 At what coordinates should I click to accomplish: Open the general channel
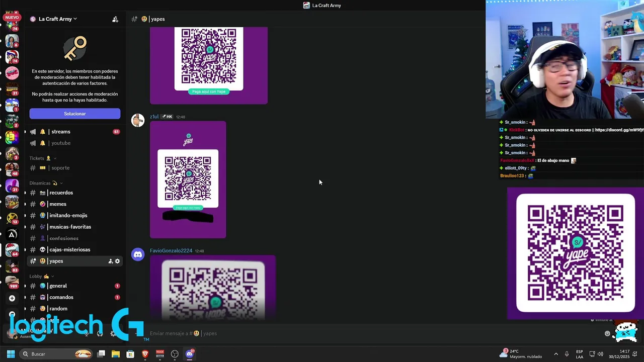73,286
